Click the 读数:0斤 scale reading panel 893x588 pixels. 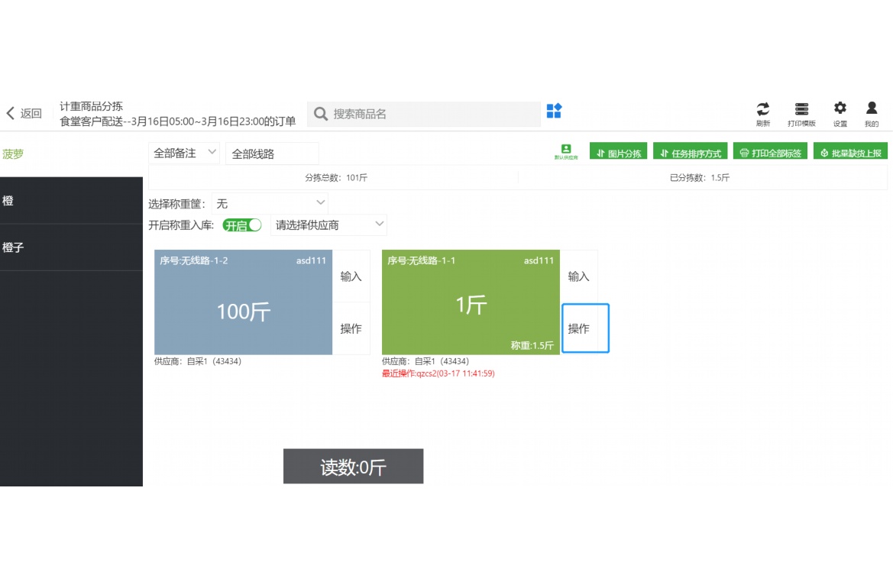pyautogui.click(x=353, y=466)
